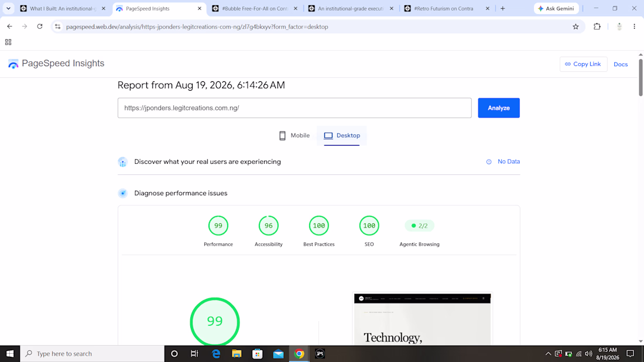Click the taskbar search box

[x=92, y=353]
